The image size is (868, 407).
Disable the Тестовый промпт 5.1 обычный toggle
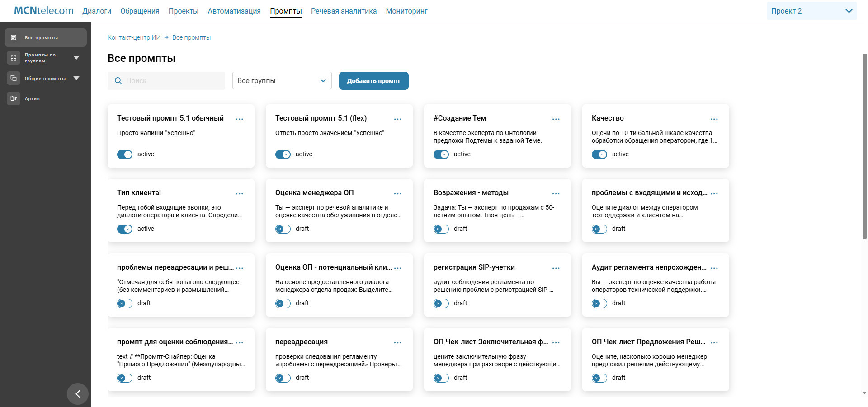coord(125,154)
